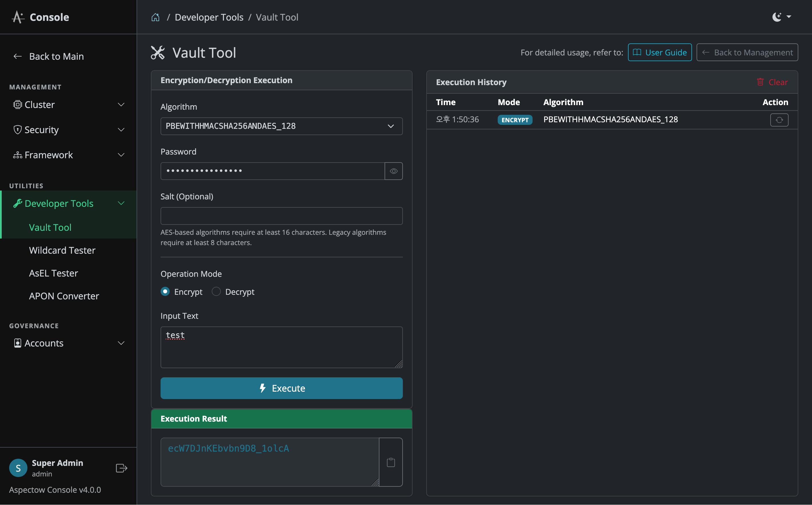Click the Security shield icon
The width and height of the screenshot is (812, 505).
coord(17,130)
